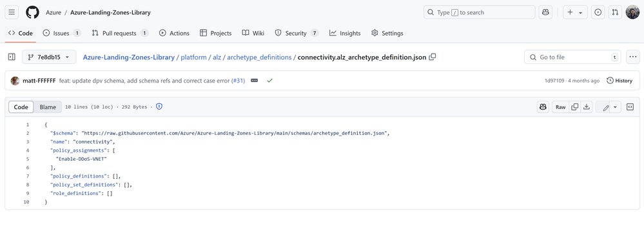Show commit status green checkmark

[x=269, y=81]
